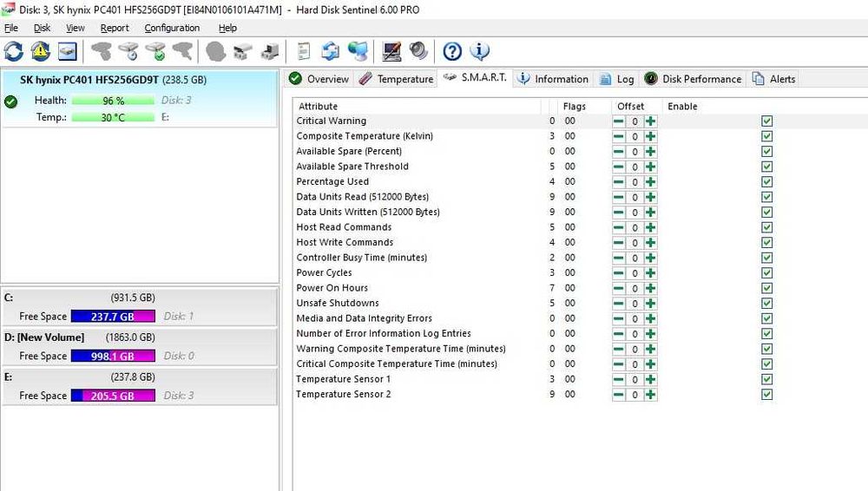The width and height of the screenshot is (868, 491).
Task: Open help with the question mark icon
Action: tap(452, 51)
